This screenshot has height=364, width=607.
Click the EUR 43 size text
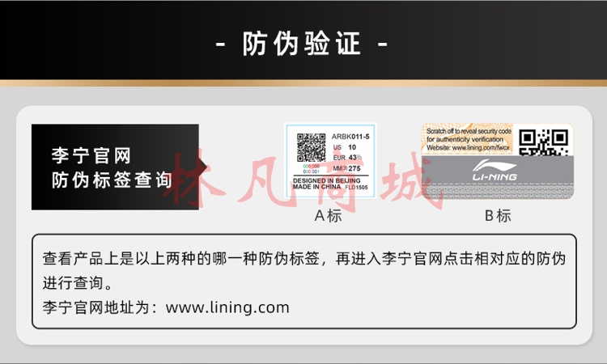click(x=347, y=158)
